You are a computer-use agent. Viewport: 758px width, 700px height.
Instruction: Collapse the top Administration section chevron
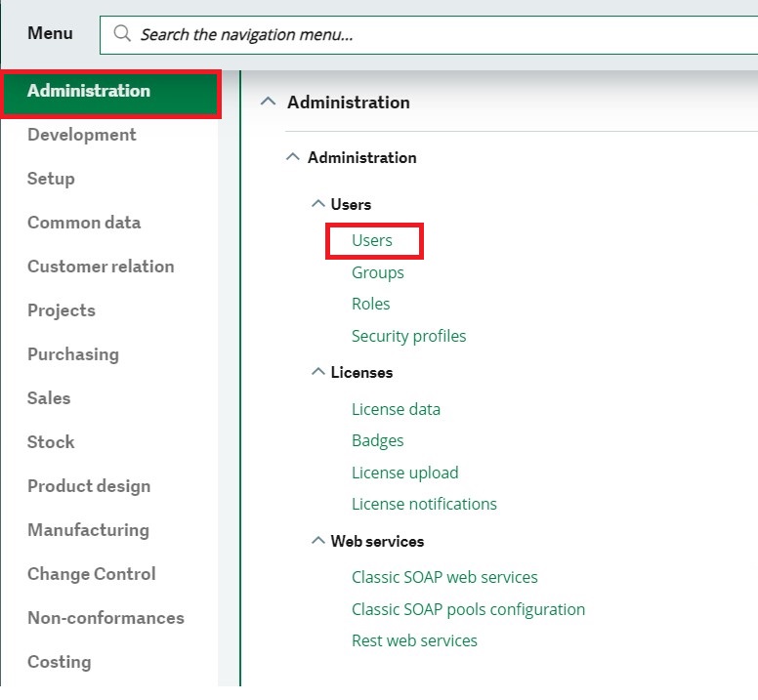269,102
